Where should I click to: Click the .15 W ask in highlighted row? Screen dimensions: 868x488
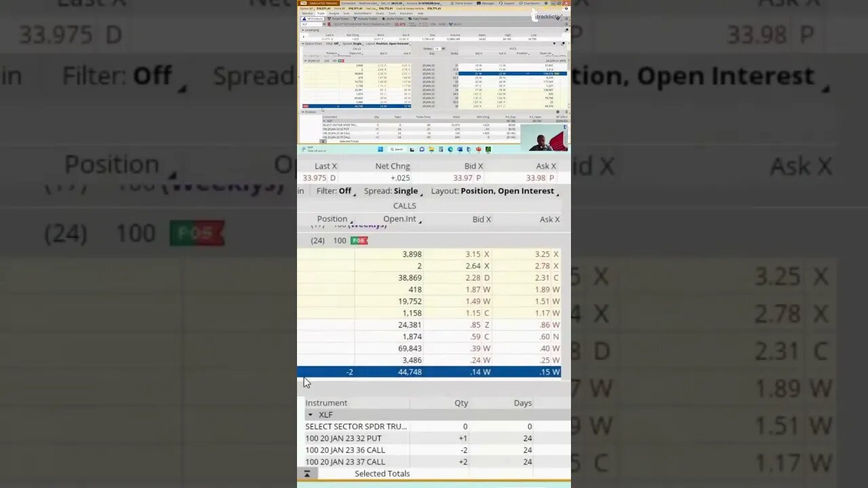549,372
